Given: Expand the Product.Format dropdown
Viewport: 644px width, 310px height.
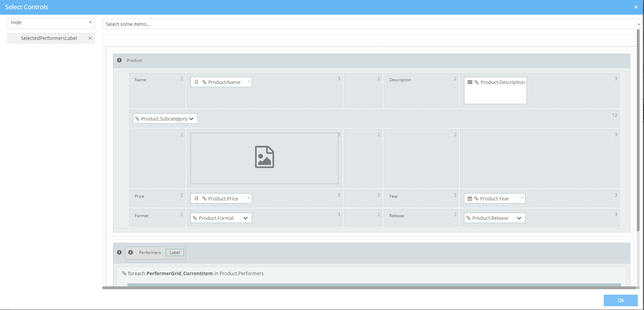Looking at the screenshot, I should pyautogui.click(x=246, y=218).
